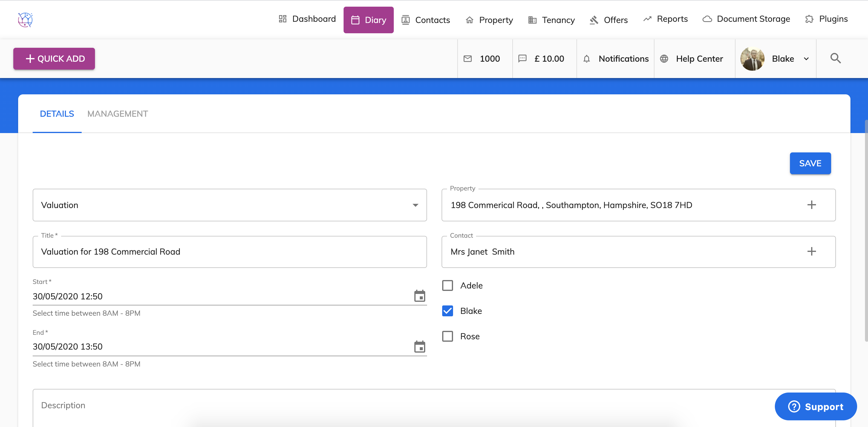The image size is (868, 427).
Task: Open Notifications bell
Action: click(587, 59)
